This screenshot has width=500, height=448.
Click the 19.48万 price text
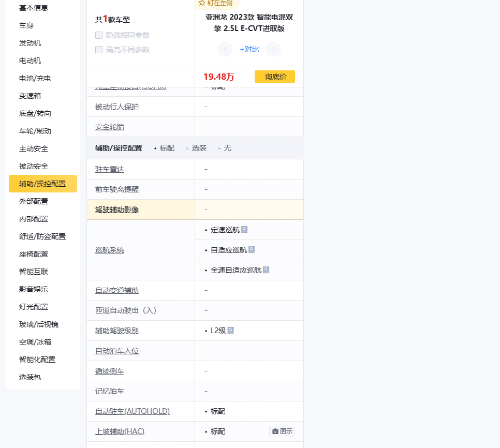(219, 77)
